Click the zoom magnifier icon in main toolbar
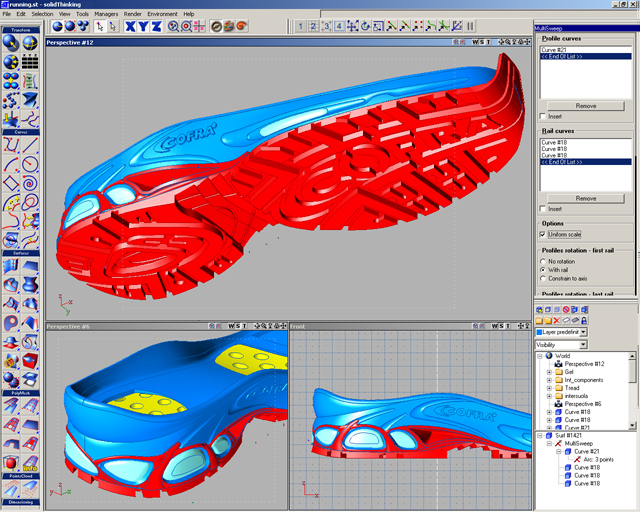Viewport: 640px width, 512px height. coord(173,27)
